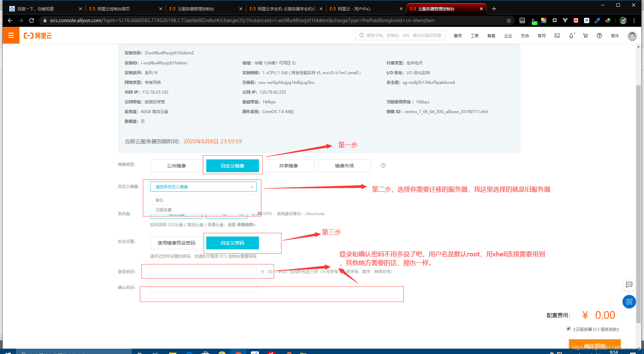
Task: Open the 备案 menu
Action: coord(491,36)
